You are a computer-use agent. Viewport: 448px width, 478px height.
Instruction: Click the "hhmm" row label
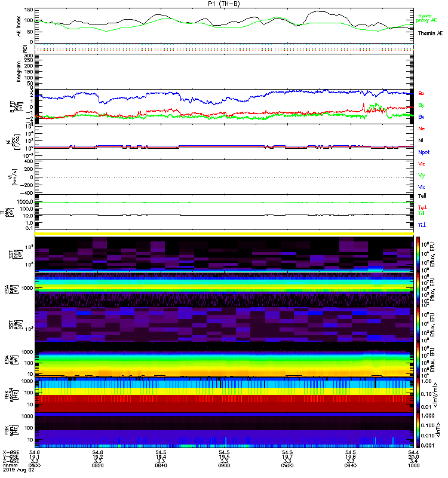(x=9, y=465)
